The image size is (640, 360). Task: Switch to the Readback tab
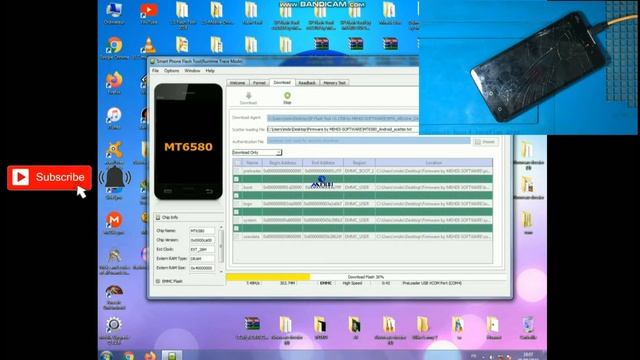point(307,83)
